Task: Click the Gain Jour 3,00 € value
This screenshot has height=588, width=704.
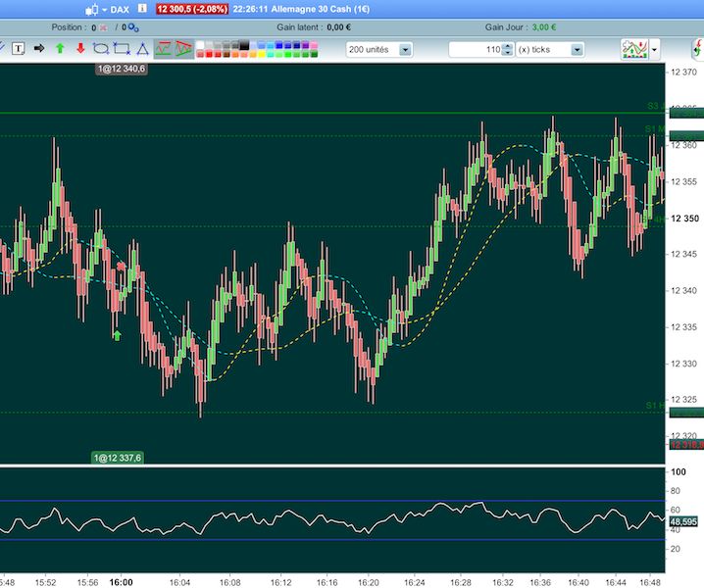Action: click(544, 27)
